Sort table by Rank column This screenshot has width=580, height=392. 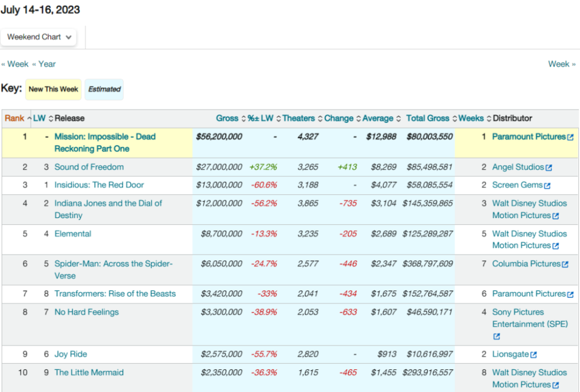pos(14,118)
